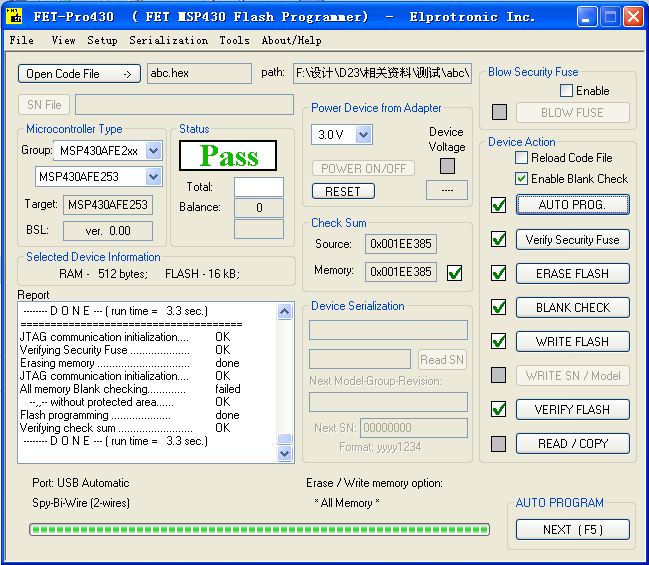Click the check indicator beside VERIFY FLASH
Image resolution: width=649 pixels, height=565 pixels.
click(x=498, y=409)
